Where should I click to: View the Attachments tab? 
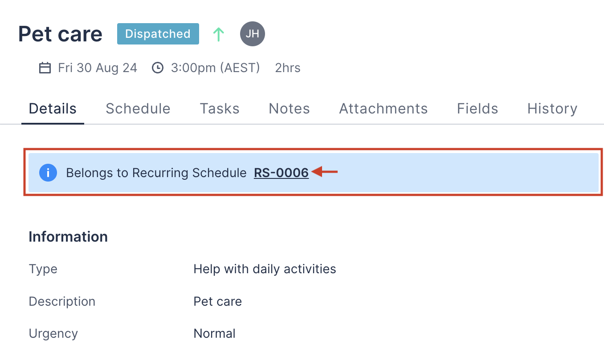click(383, 109)
